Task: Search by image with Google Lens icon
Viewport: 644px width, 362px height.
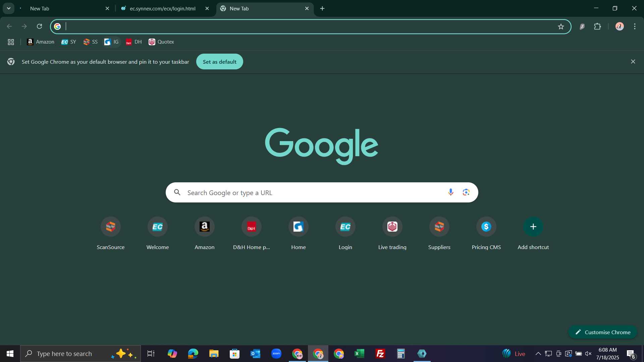Action: pyautogui.click(x=466, y=192)
